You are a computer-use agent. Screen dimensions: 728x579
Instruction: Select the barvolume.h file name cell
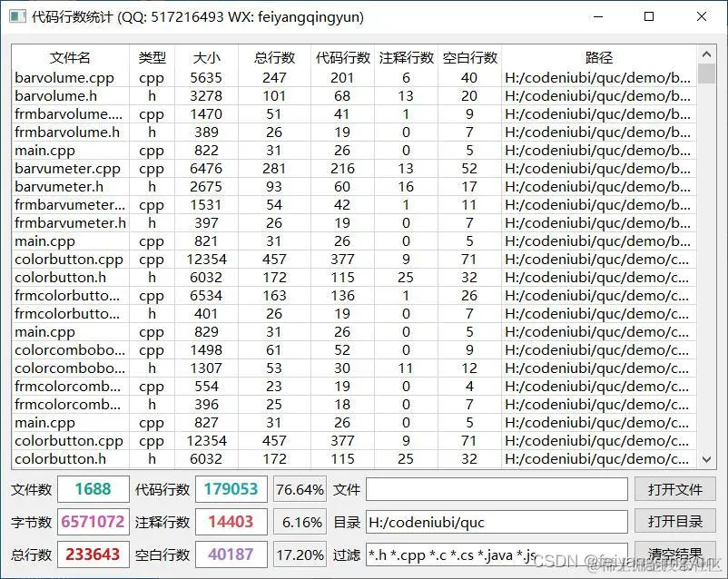click(70, 95)
